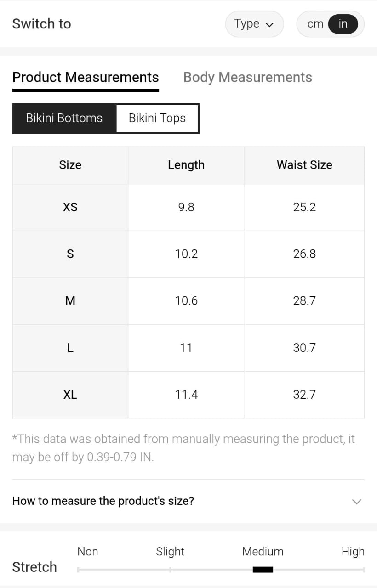Click the High stretch label
The image size is (377, 588).
pos(353,551)
